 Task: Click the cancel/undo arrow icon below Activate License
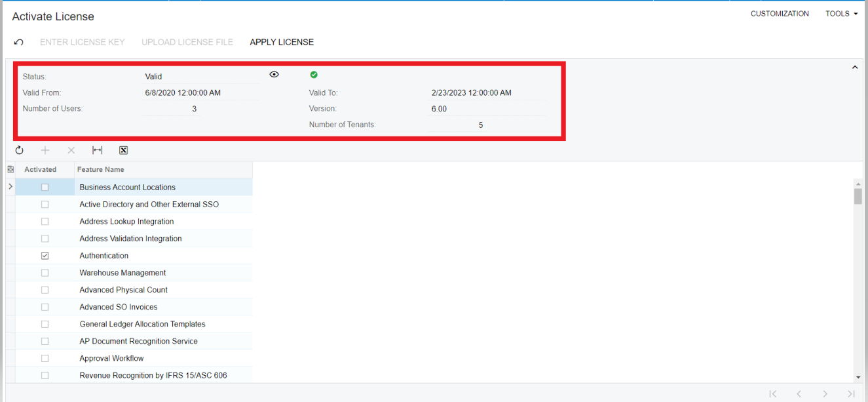[x=18, y=42]
